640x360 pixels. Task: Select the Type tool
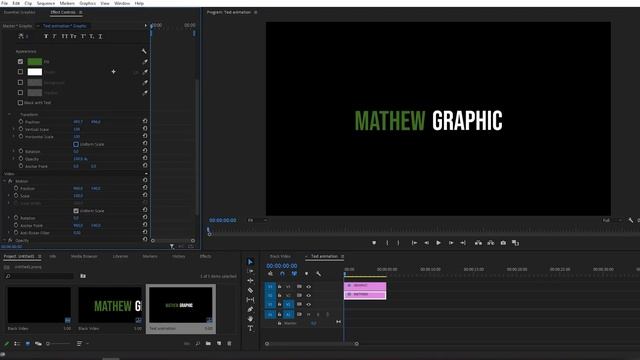tap(250, 329)
